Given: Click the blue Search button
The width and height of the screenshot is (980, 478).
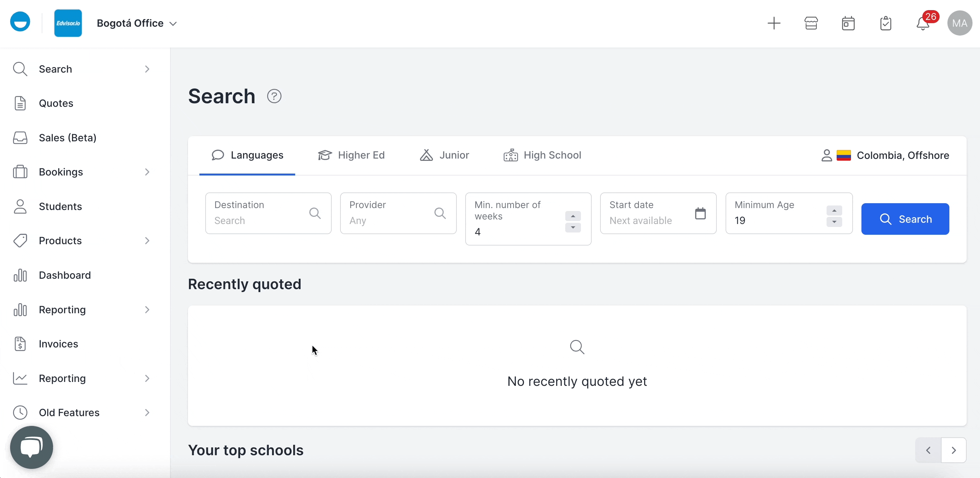Looking at the screenshot, I should pos(905,219).
